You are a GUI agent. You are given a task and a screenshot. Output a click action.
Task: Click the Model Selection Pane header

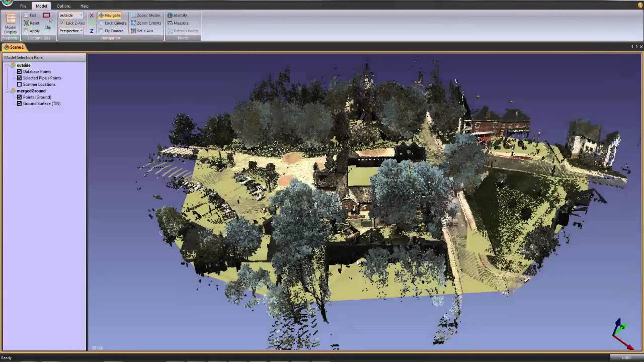[44, 57]
